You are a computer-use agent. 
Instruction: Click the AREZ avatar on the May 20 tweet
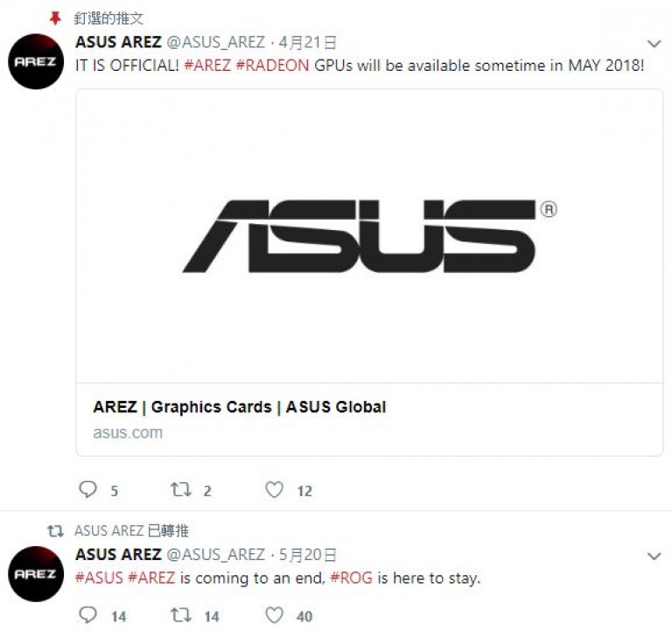pos(36,574)
